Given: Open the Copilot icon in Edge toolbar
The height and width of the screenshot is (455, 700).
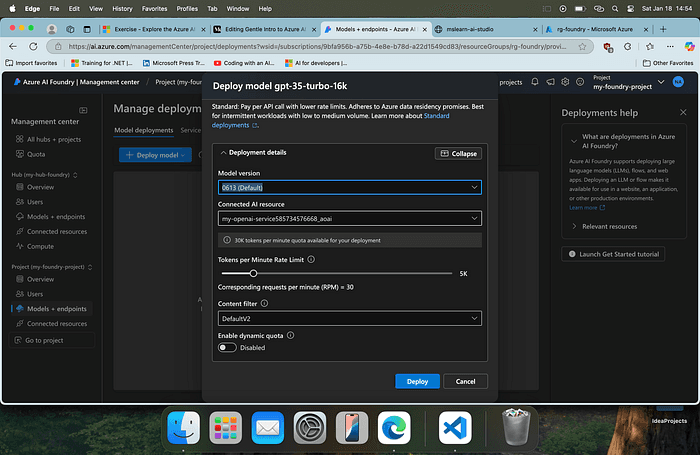Looking at the screenshot, I should click(689, 46).
